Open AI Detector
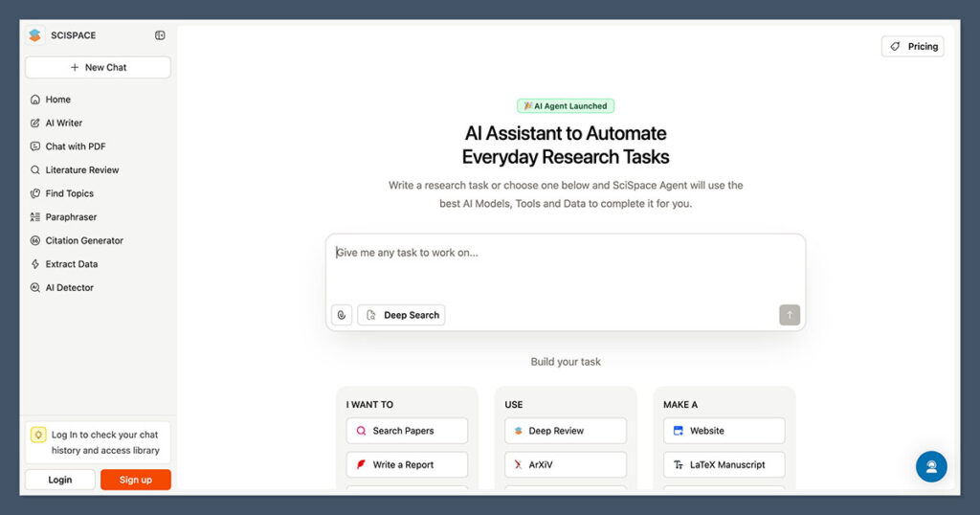980x515 pixels. [x=69, y=287]
